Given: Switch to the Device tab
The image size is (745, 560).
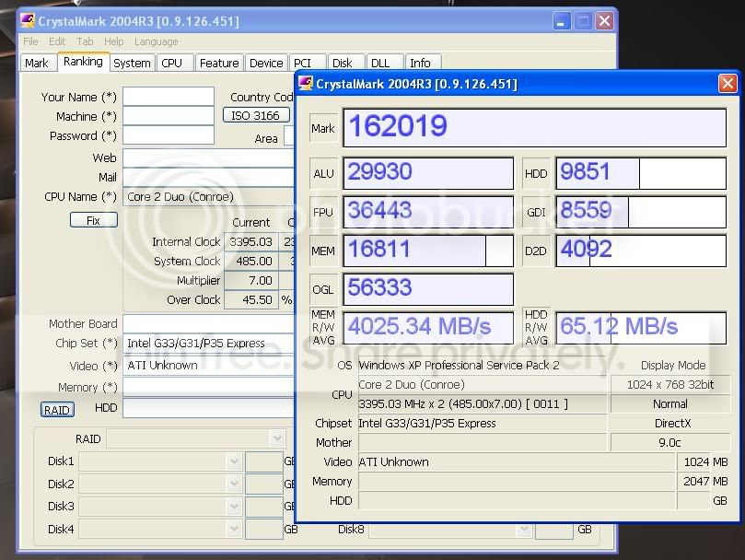Looking at the screenshot, I should 266,63.
